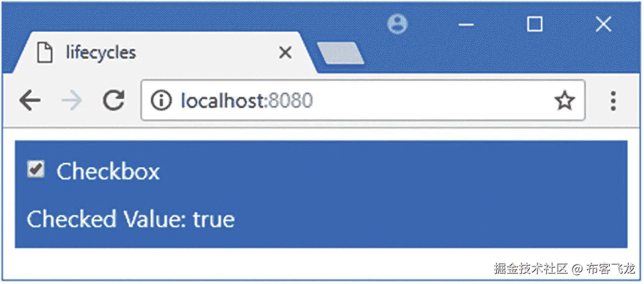Click the page favicon on lifecycles tab
Viewport: 644px width, 284px height.
(x=45, y=53)
